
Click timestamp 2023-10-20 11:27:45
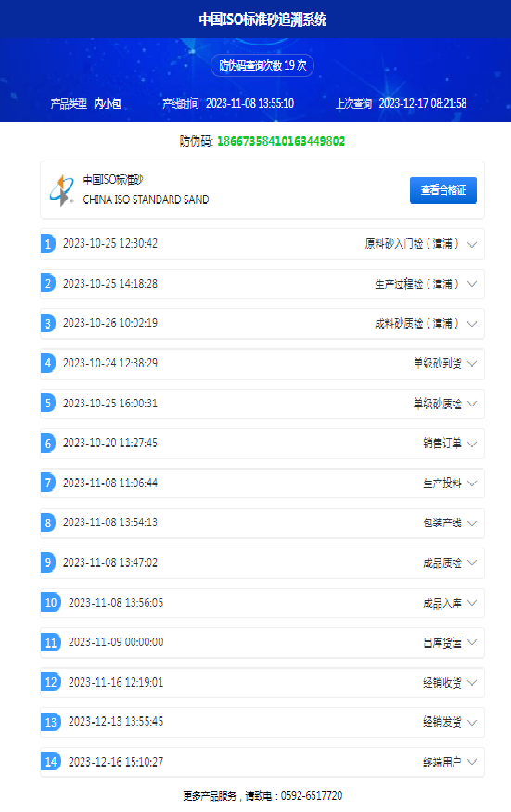tap(110, 443)
